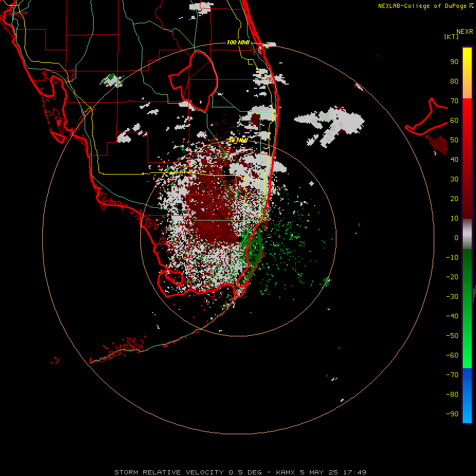Select the -80 knot scale label
The width and height of the screenshot is (476, 476).
pyautogui.click(x=452, y=395)
